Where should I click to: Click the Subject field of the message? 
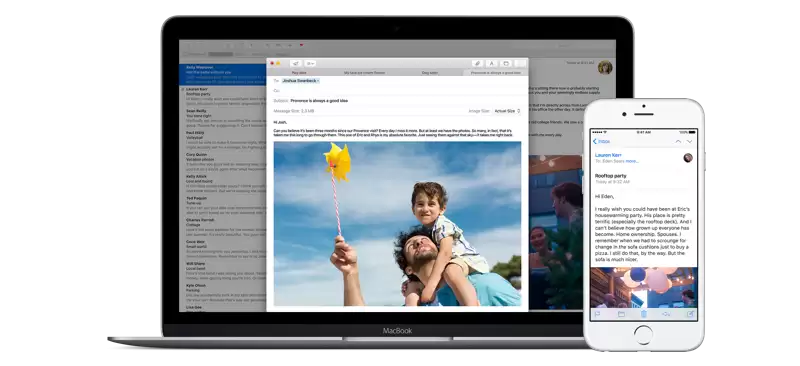coord(397,101)
